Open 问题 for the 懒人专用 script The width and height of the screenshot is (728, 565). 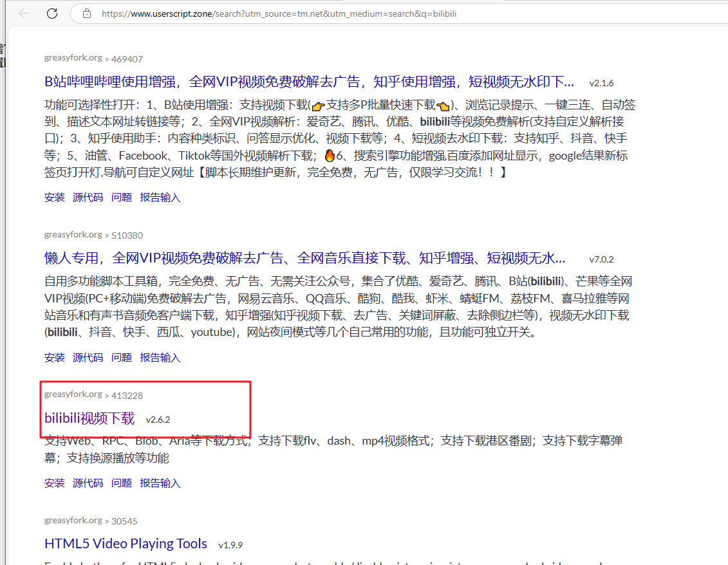point(122,358)
